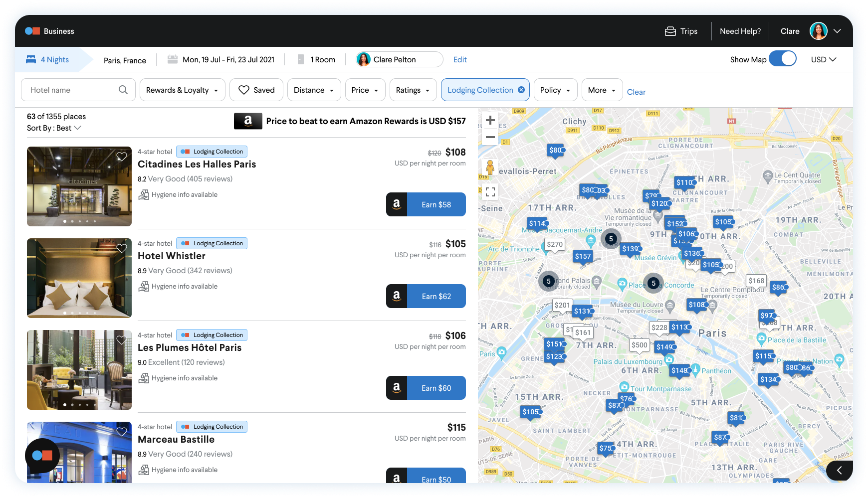Click the Clare Pelton traveler field

click(x=399, y=59)
